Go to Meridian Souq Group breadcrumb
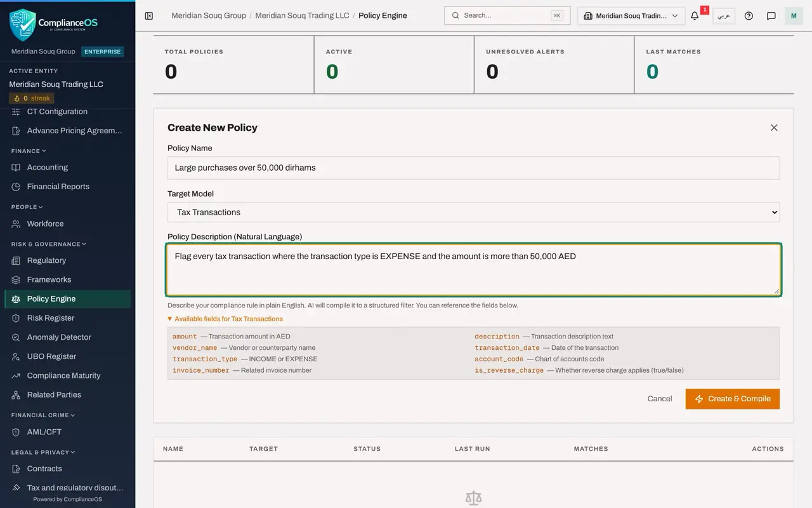812x508 pixels. pyautogui.click(x=209, y=16)
